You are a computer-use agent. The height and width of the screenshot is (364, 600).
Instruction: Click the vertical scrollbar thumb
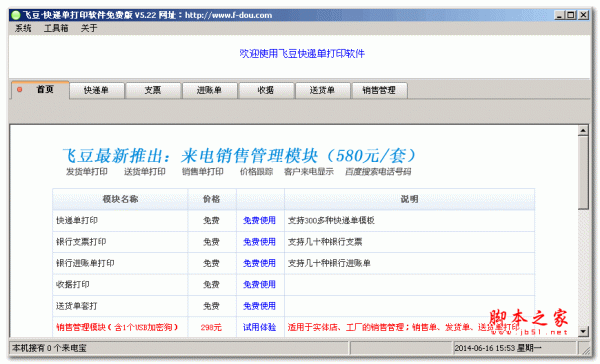pos(583,172)
